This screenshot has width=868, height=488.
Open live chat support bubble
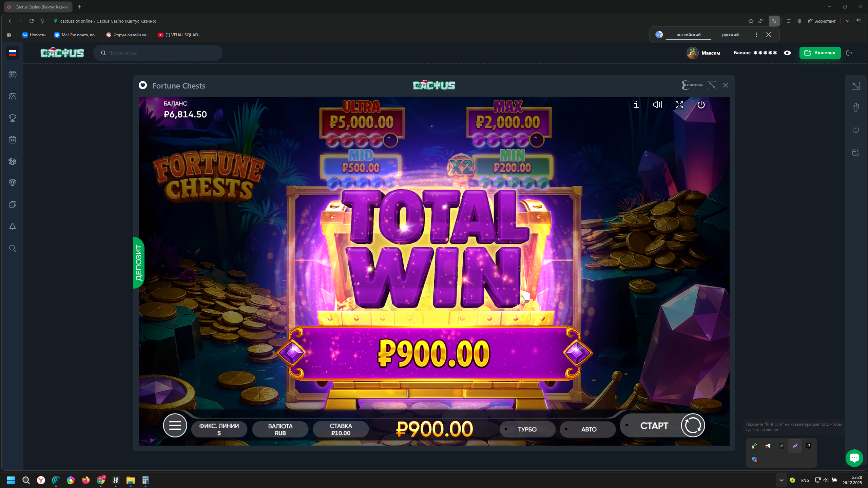pyautogui.click(x=854, y=458)
